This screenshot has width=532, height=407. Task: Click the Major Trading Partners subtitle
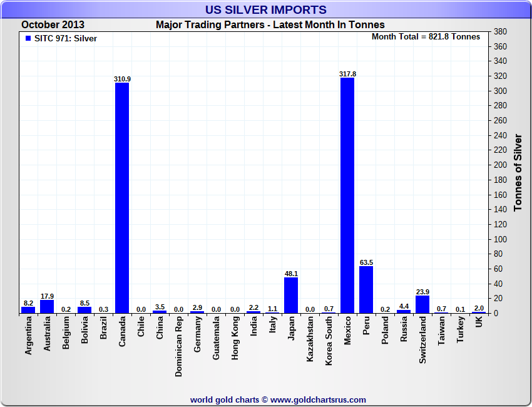tap(270, 25)
